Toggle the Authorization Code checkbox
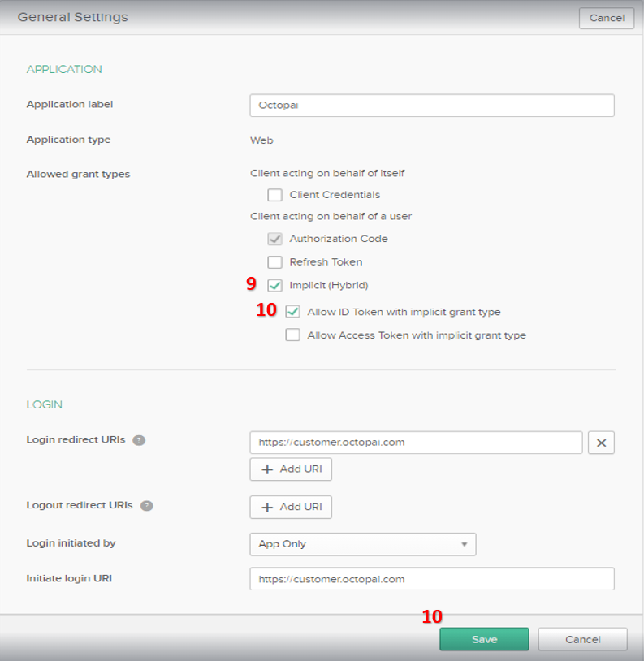The width and height of the screenshot is (644, 661). (275, 239)
